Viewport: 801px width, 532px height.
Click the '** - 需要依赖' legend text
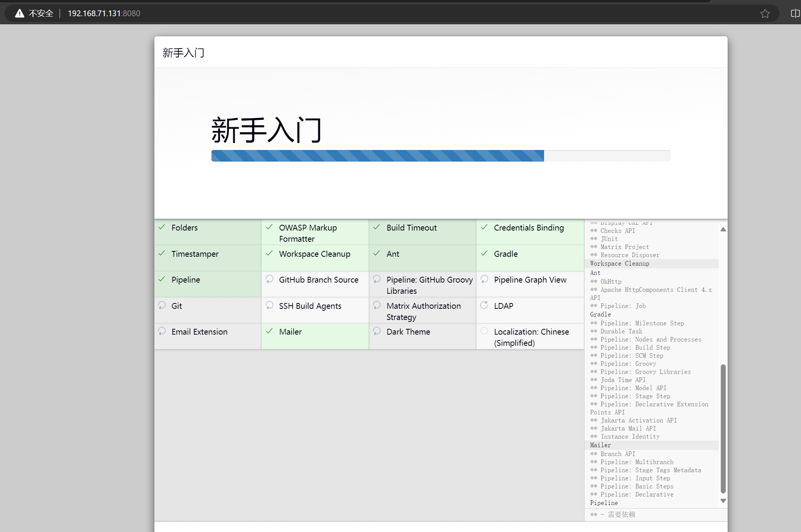[x=613, y=515]
